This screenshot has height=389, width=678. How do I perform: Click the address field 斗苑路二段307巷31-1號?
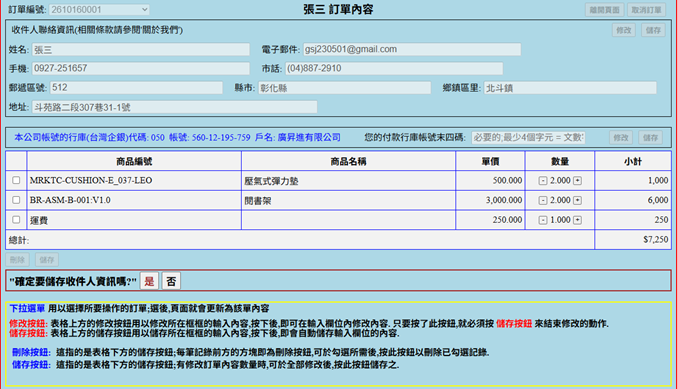[x=174, y=107]
